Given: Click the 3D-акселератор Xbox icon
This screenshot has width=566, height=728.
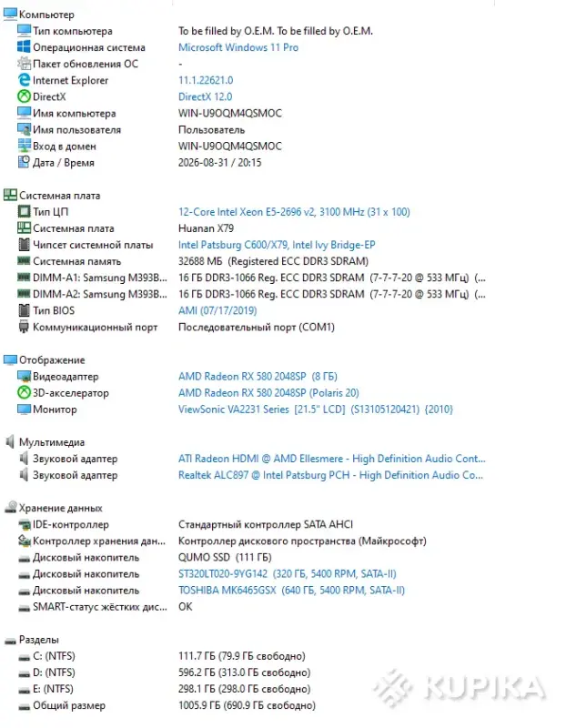Looking at the screenshot, I should tap(24, 393).
